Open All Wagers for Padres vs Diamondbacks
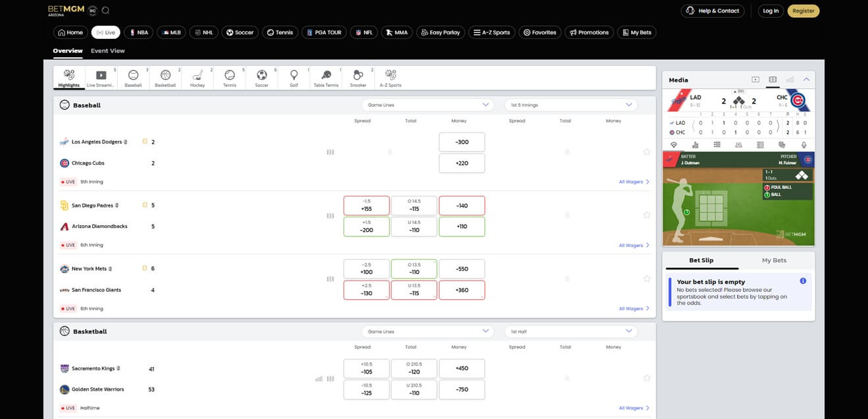 tap(634, 245)
